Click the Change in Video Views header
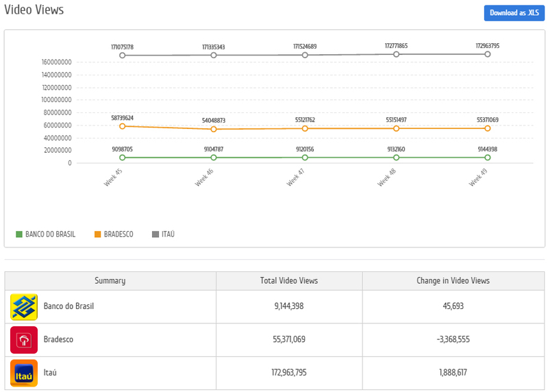Screen dimensions: 548x392 click(453, 281)
